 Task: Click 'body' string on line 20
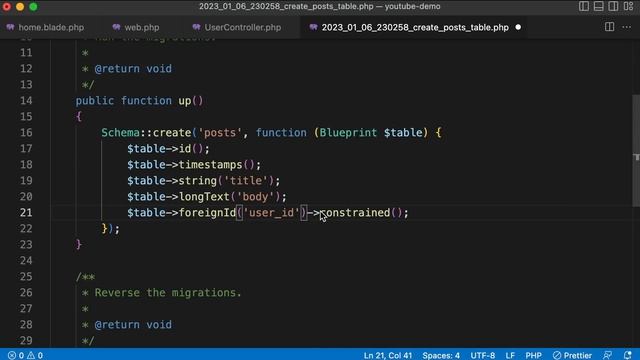tap(256, 197)
